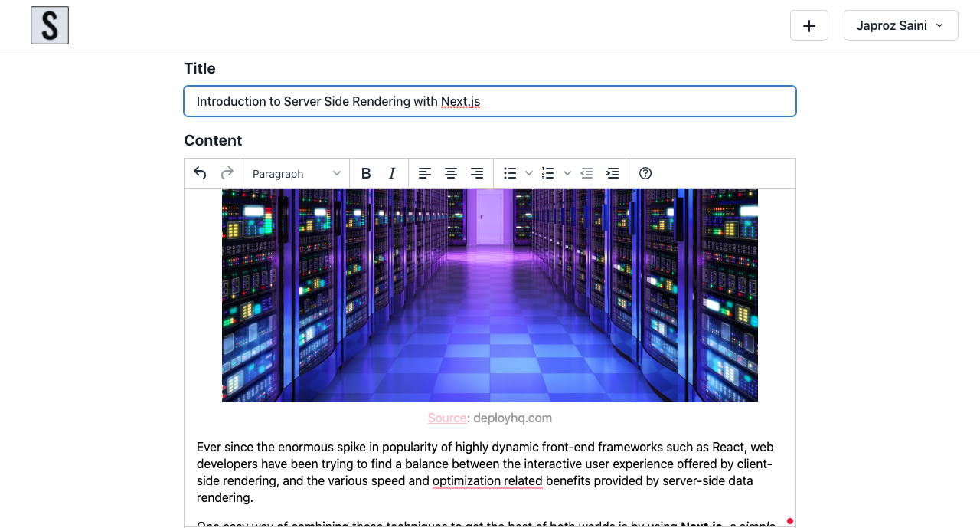Redo the last edit
The height and width of the screenshot is (528, 980).
tap(227, 173)
